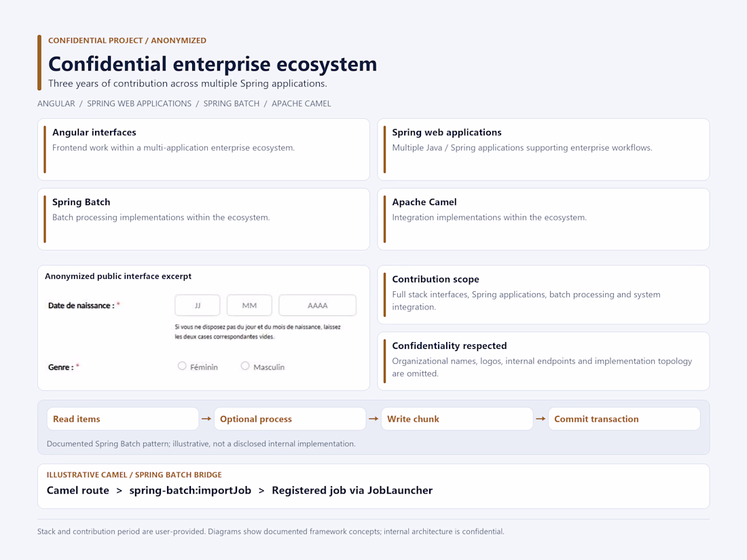Click the 'Si vous ne disposez pas' hint text
Image resolution: width=747 pixels, height=560 pixels.
click(x=258, y=332)
